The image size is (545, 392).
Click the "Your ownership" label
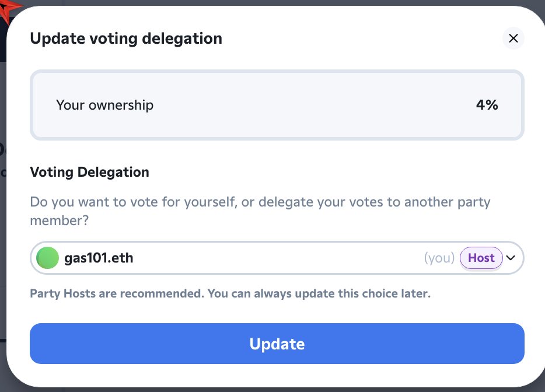104,105
